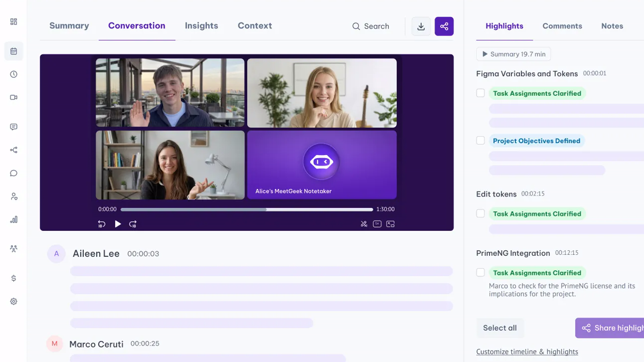
Task: Open the calendar icon in the sidebar
Action: pos(14,51)
